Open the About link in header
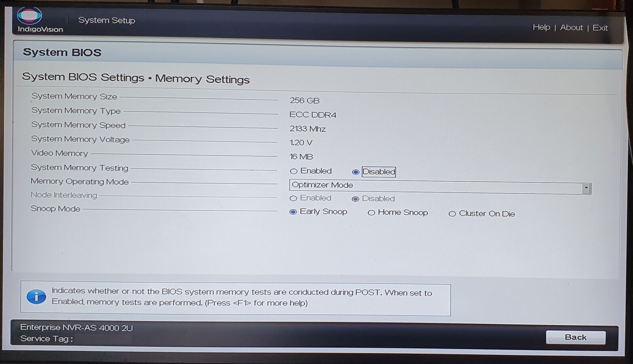This screenshot has height=364, width=633. 571,27
